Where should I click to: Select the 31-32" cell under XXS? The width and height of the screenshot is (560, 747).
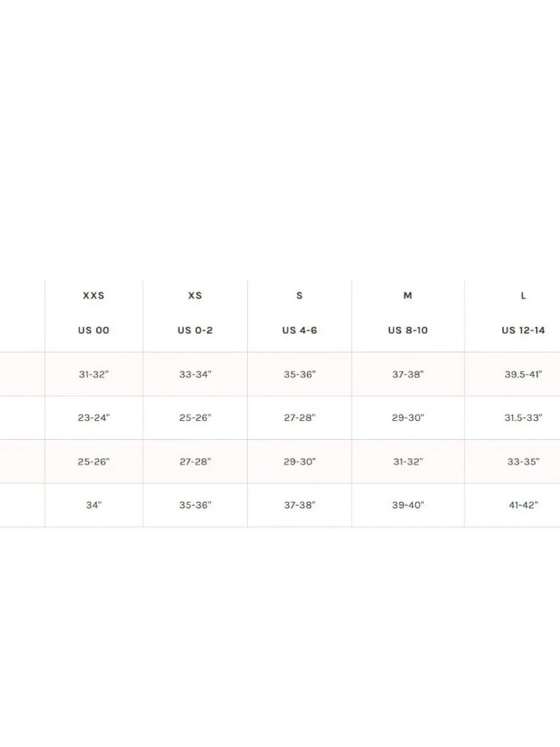(94, 374)
